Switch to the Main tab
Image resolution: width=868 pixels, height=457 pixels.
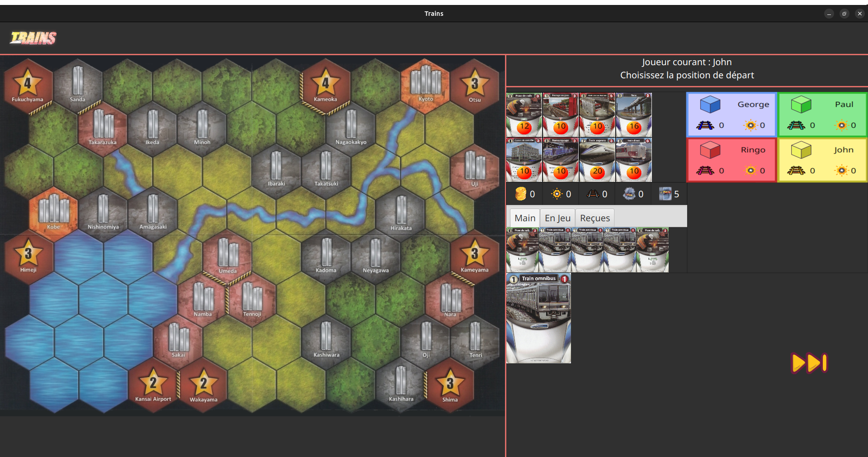click(525, 218)
